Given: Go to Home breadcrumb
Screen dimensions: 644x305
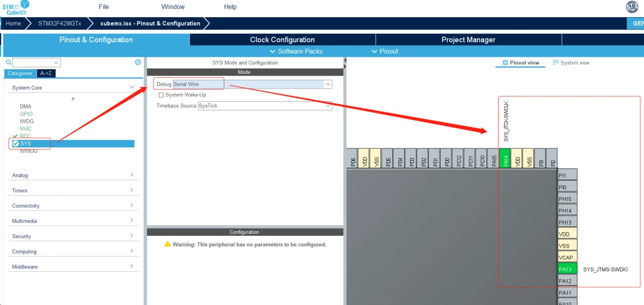Looking at the screenshot, I should 13,24.
